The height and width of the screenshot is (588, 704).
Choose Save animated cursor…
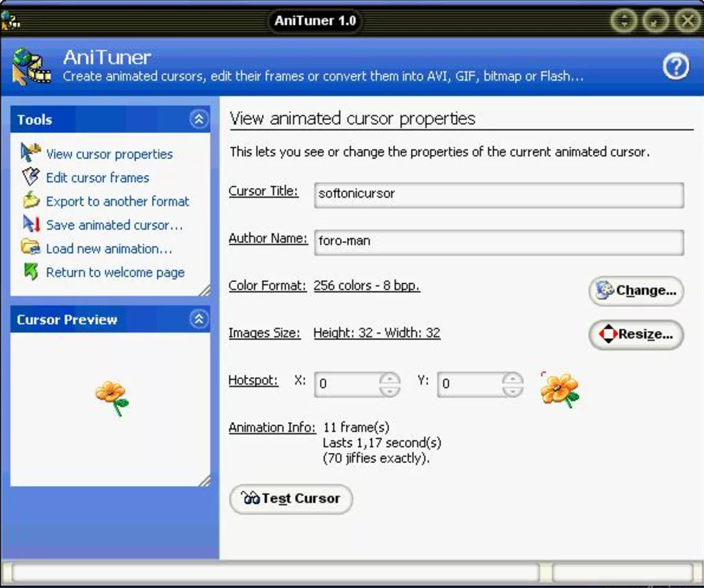pos(115,225)
